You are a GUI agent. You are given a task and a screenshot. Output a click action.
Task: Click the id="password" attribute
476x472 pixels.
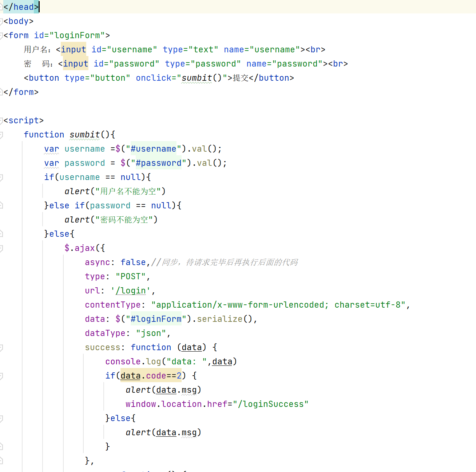pos(127,64)
